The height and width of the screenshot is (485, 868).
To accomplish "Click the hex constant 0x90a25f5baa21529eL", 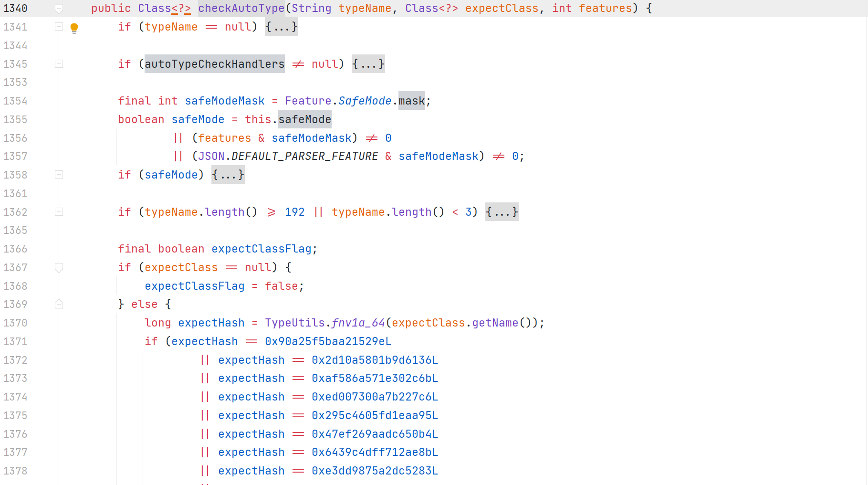I will point(328,341).
